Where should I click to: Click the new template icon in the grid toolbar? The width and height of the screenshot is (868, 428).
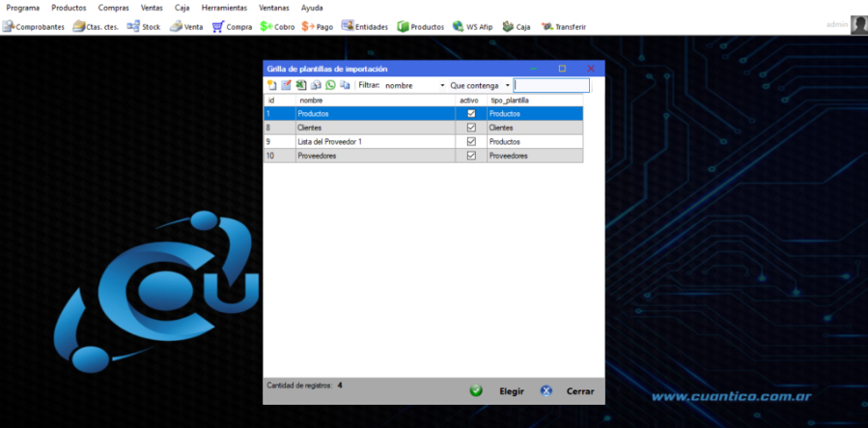click(x=271, y=85)
